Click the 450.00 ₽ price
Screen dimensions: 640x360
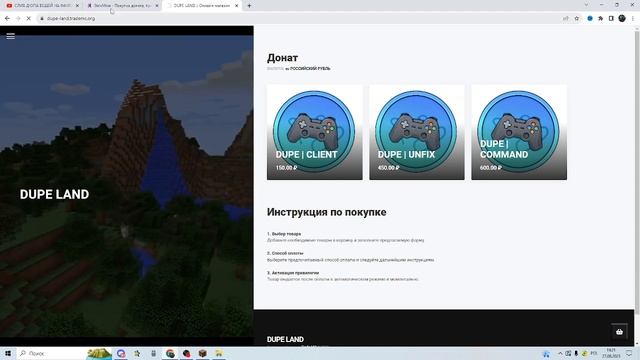389,168
